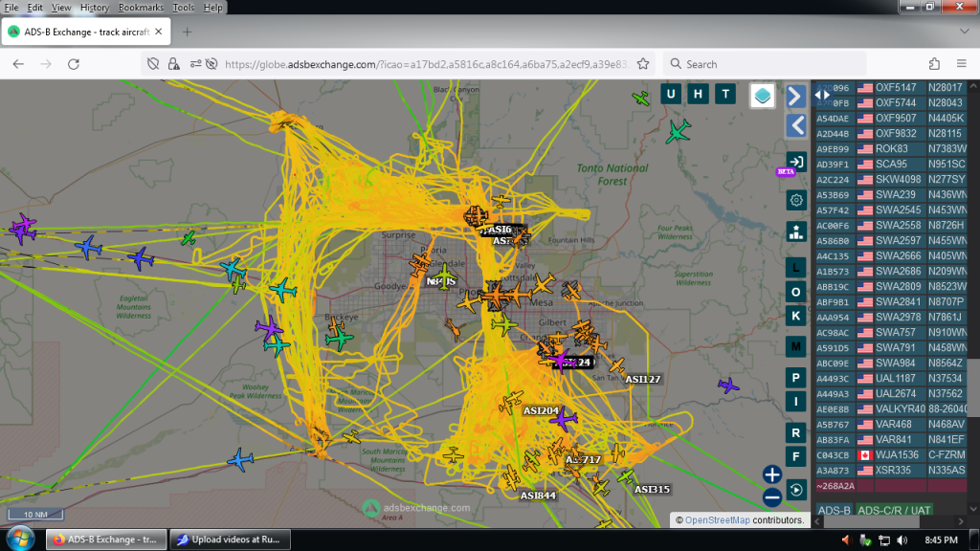List all tabs dropdown arrow
The width and height of the screenshot is (980, 551).
point(965,32)
